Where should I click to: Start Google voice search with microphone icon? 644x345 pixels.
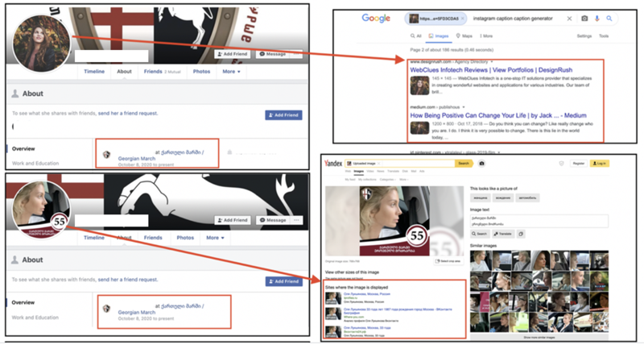[x=597, y=19]
